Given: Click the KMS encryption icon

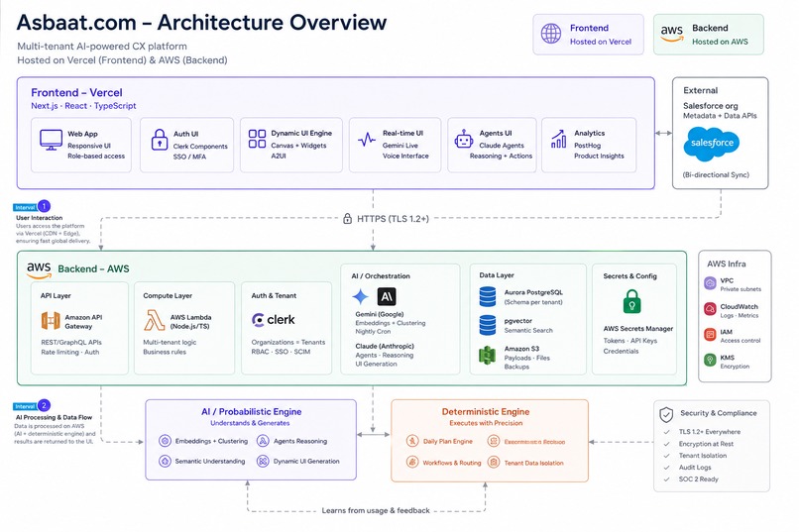Looking at the screenshot, I should [711, 360].
